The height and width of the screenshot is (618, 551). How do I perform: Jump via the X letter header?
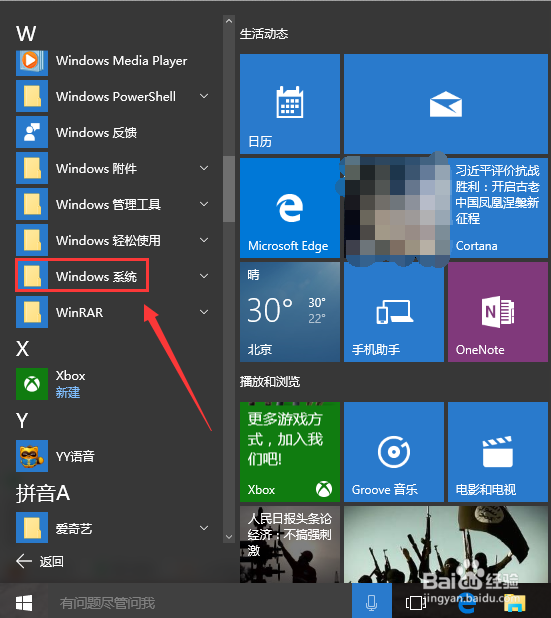pos(22,348)
